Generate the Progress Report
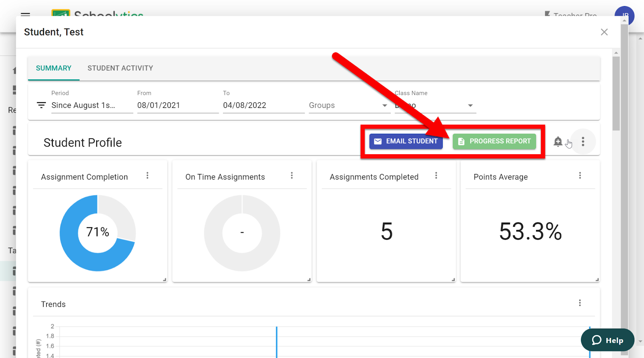The width and height of the screenshot is (644, 358). pos(494,141)
